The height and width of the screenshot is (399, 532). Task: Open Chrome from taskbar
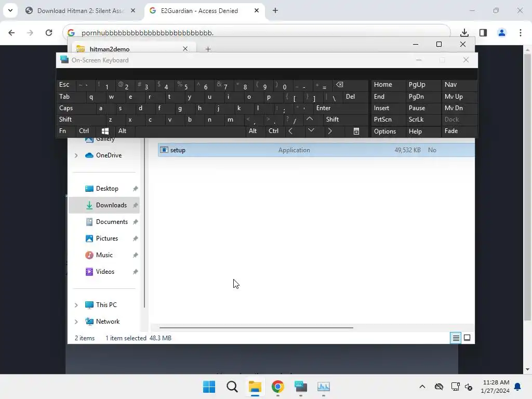(x=277, y=387)
